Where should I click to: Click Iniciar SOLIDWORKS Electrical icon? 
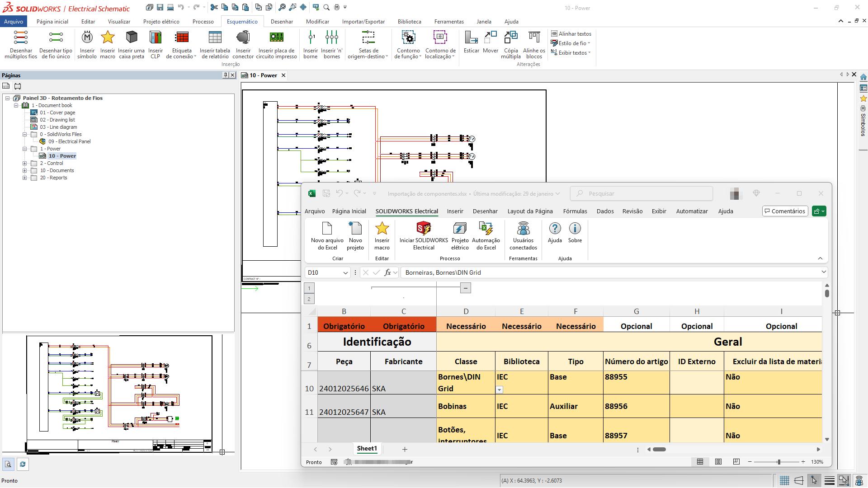click(424, 235)
